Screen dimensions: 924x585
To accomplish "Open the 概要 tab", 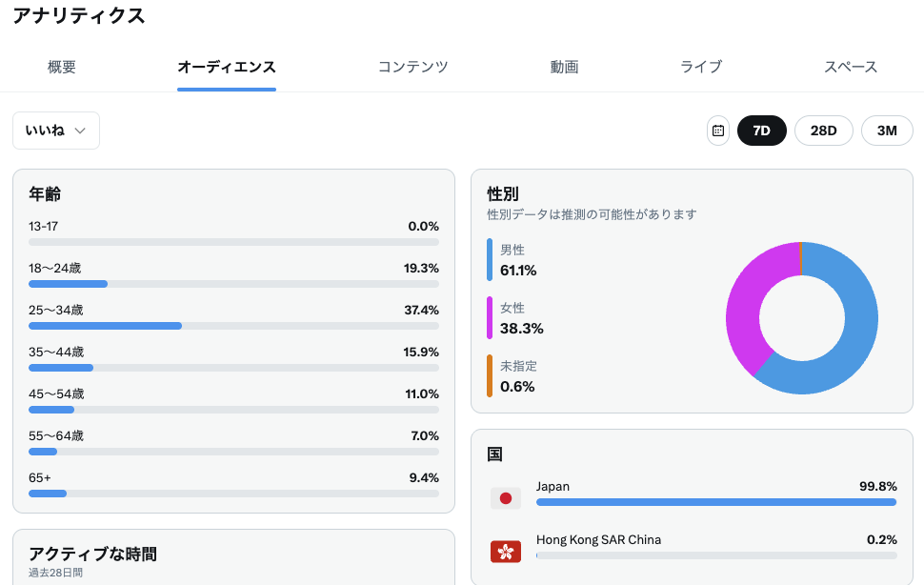I will click(x=62, y=67).
